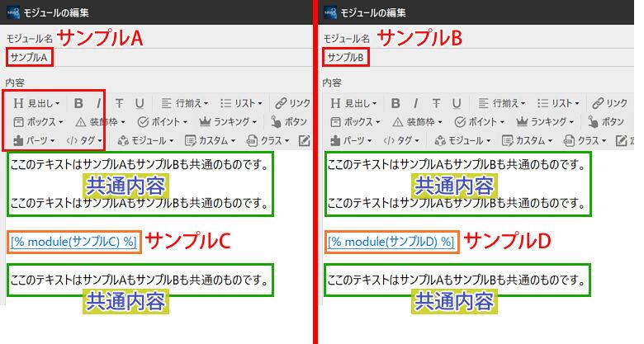Click strikethrough icon in サンプルB toolbar
This screenshot has width=644, height=344.
(436, 103)
